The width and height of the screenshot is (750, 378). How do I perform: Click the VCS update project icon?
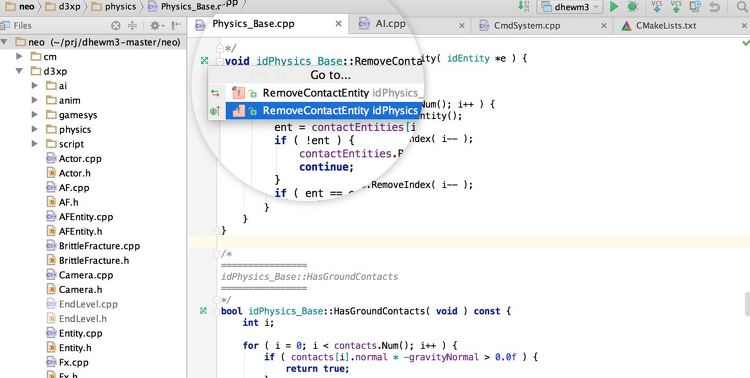coord(657,6)
